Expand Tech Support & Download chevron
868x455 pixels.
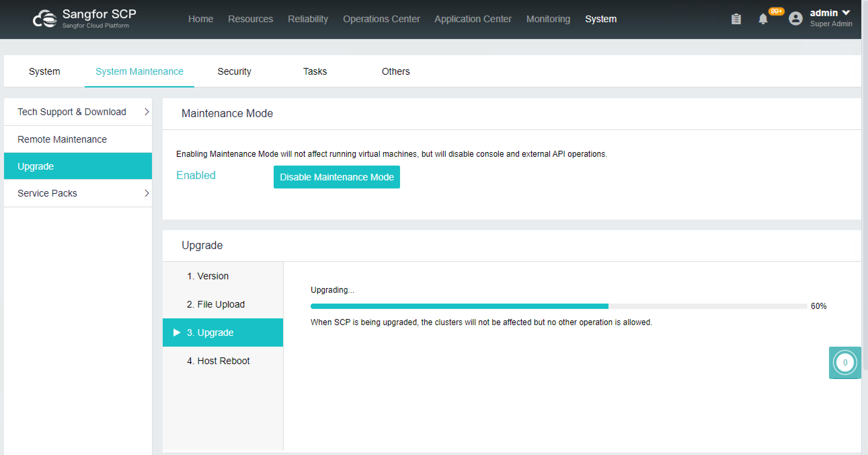147,112
